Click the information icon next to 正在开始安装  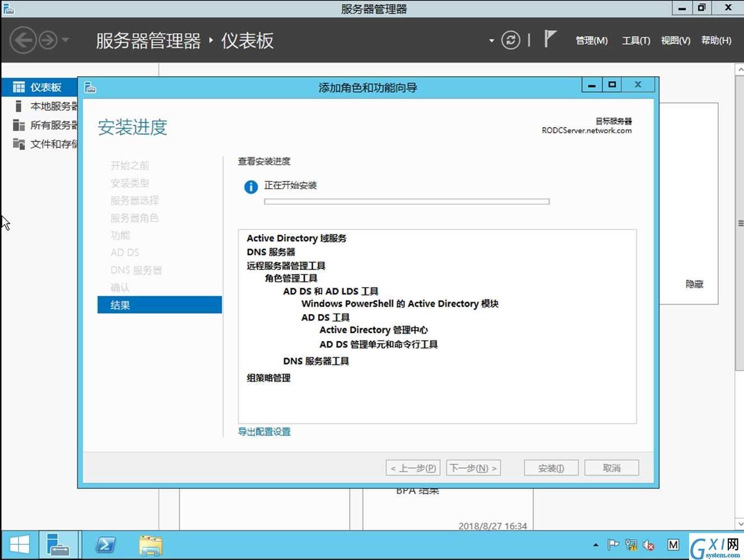coord(250,187)
